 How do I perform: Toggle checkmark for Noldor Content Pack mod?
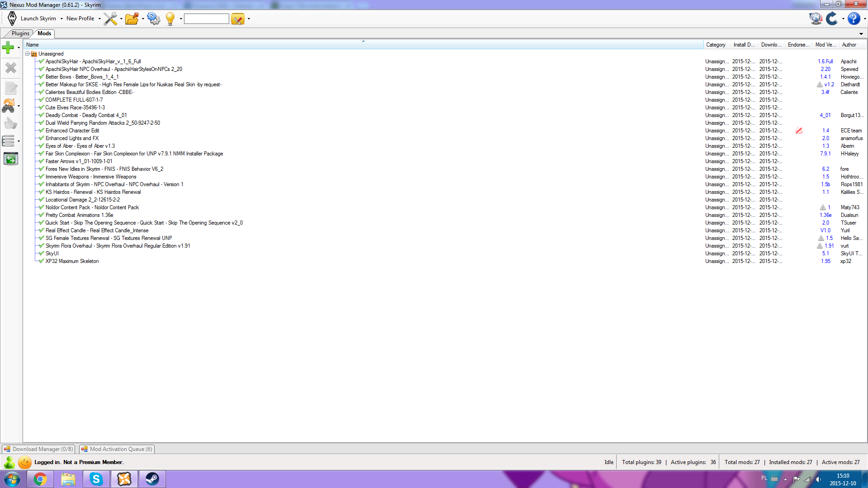pos(42,207)
